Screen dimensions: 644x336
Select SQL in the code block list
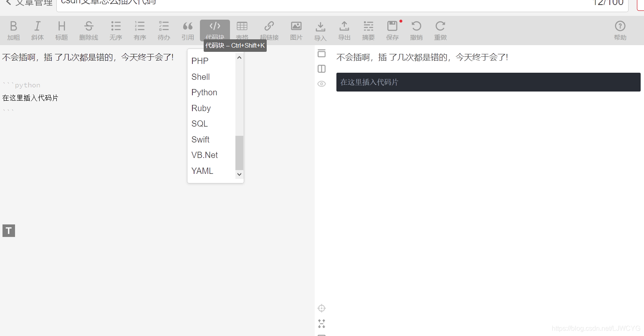coord(200,124)
